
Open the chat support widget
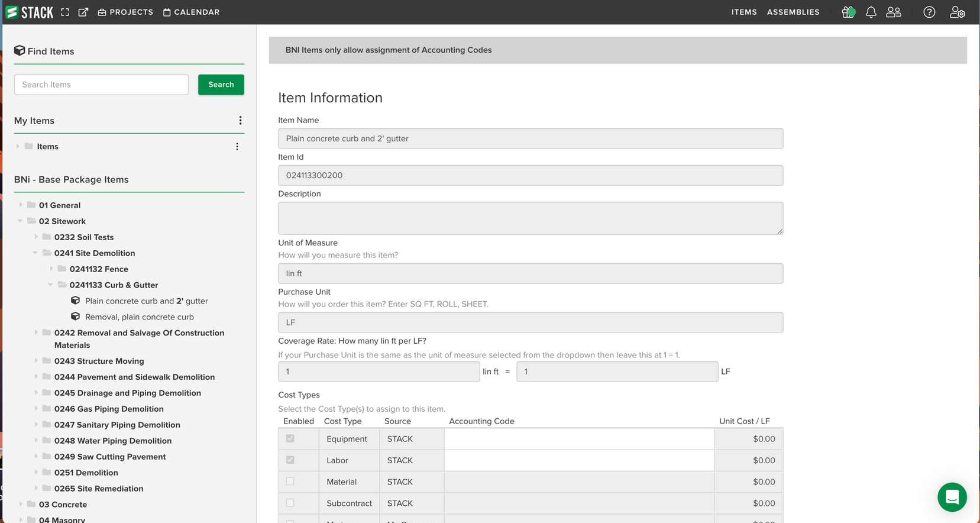coord(952,497)
